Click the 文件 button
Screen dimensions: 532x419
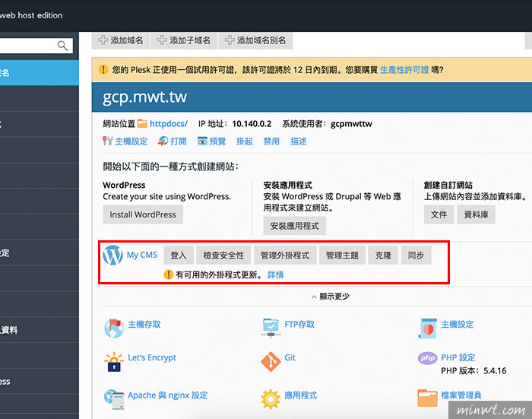(439, 214)
